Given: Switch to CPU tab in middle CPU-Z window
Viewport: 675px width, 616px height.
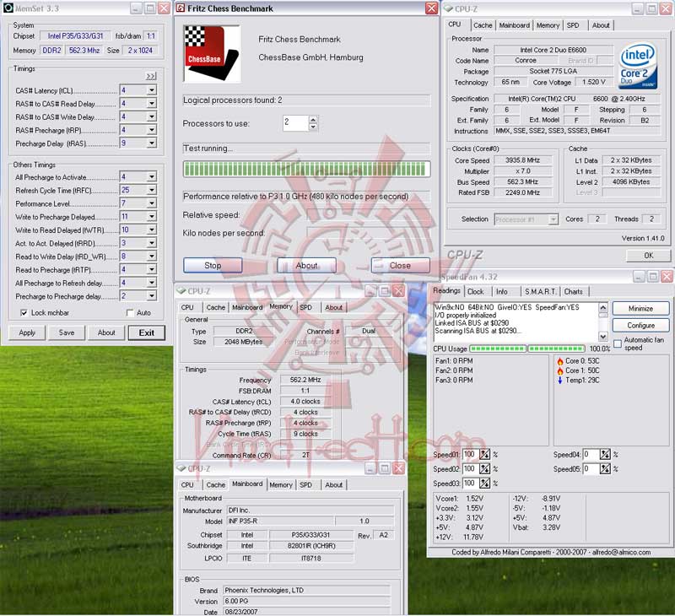Looking at the screenshot, I should (187, 307).
